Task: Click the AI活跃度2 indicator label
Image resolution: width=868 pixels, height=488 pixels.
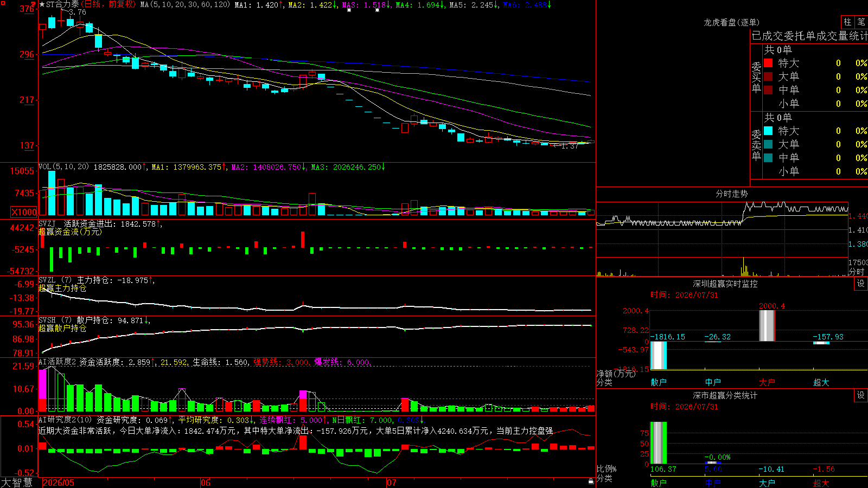Action: [58, 362]
